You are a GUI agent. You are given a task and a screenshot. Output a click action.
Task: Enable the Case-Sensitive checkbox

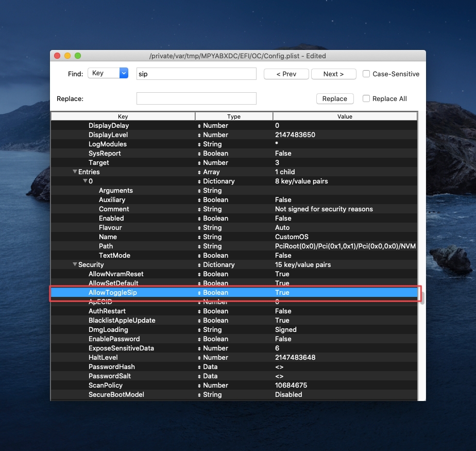pyautogui.click(x=366, y=74)
